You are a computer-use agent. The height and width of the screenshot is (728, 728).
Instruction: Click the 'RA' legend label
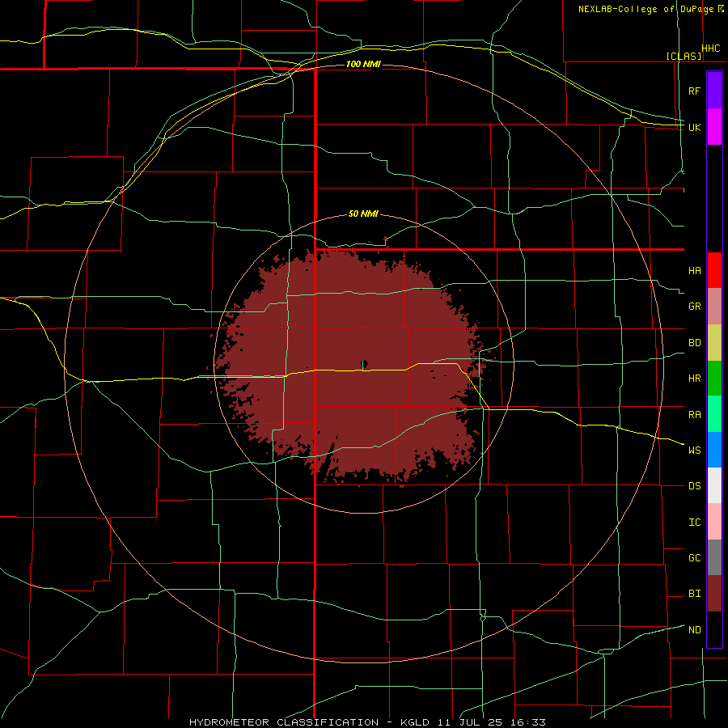point(695,415)
